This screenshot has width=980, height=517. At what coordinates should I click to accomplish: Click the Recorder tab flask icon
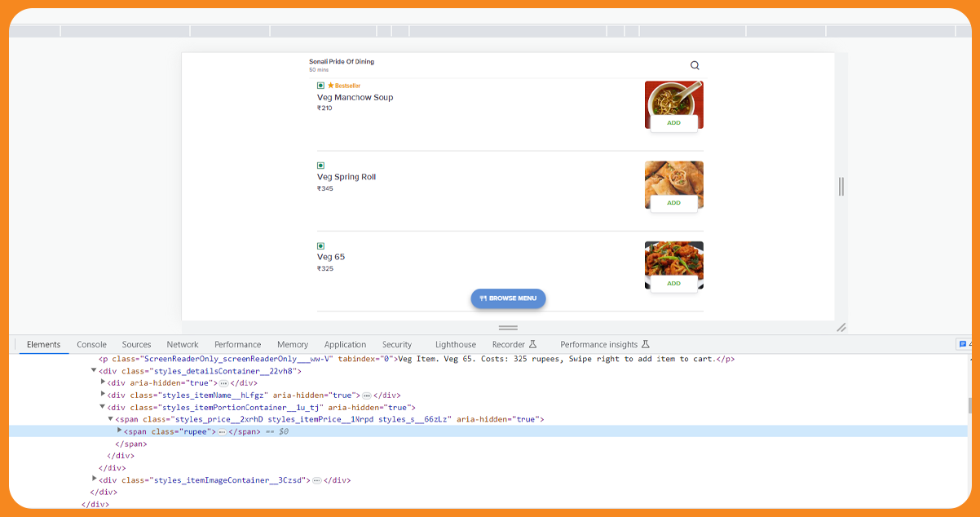[x=533, y=345]
